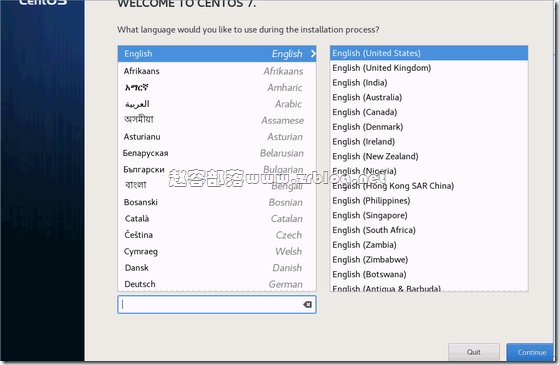
Task: Pick English (New Zealand) locale
Action: click(x=429, y=156)
